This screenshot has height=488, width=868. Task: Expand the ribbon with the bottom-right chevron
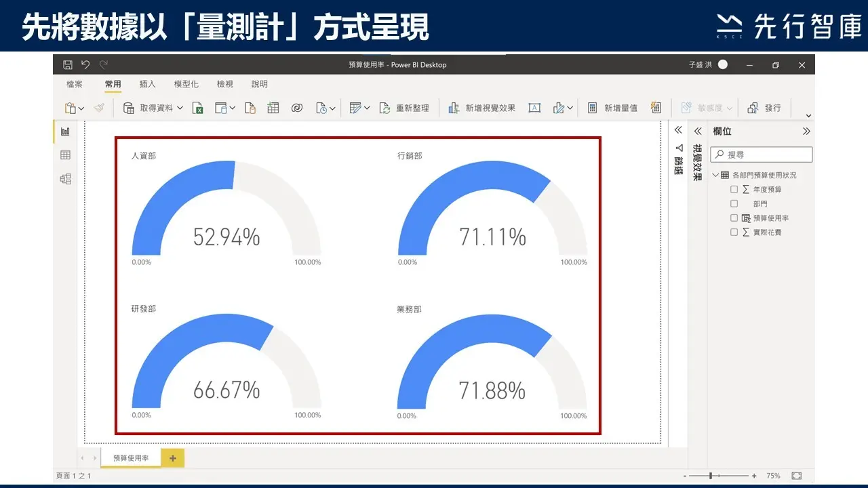[x=808, y=116]
